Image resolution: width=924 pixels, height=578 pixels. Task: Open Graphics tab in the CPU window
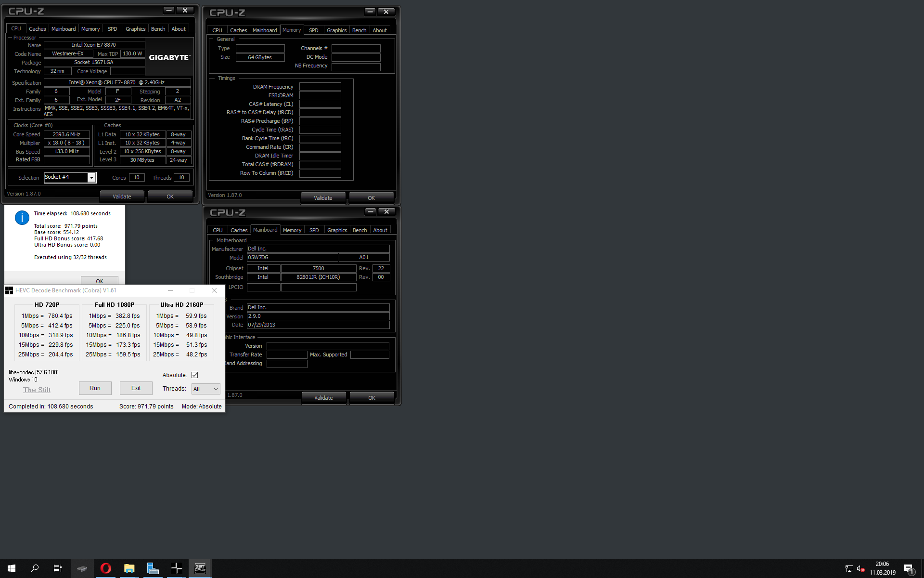tap(135, 29)
